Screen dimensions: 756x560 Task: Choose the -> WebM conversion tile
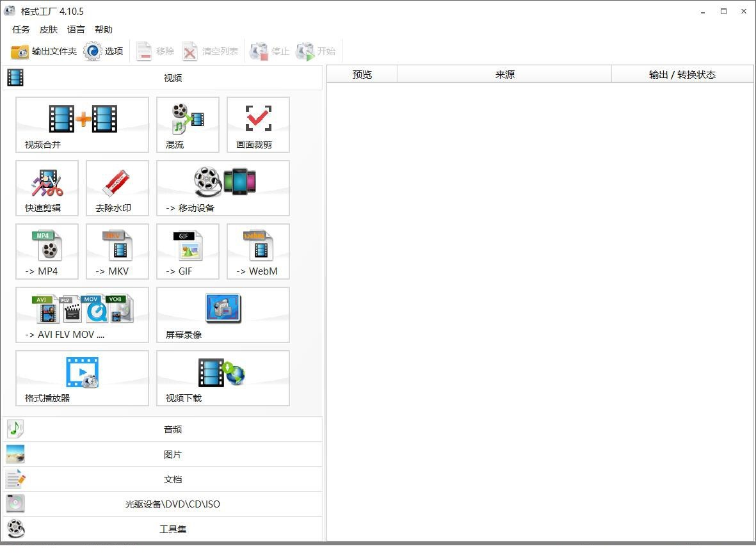coord(258,251)
